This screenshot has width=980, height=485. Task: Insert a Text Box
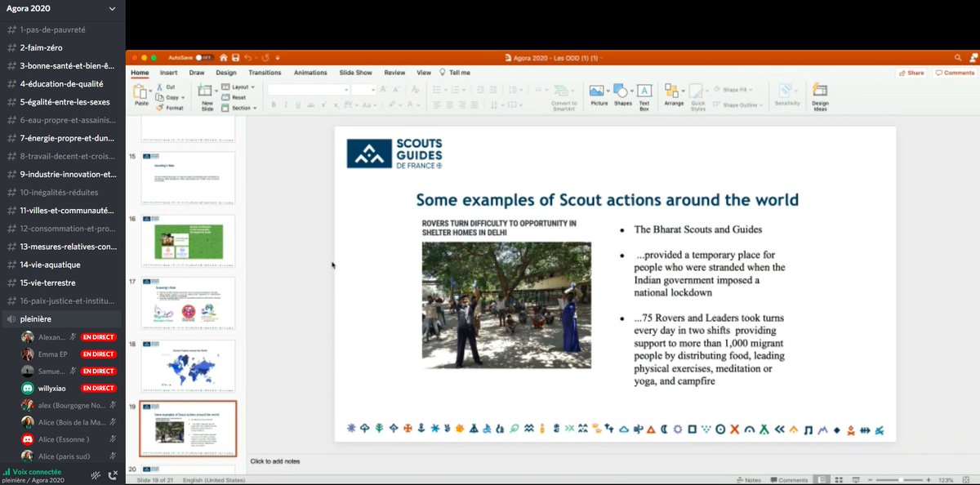coord(644,96)
